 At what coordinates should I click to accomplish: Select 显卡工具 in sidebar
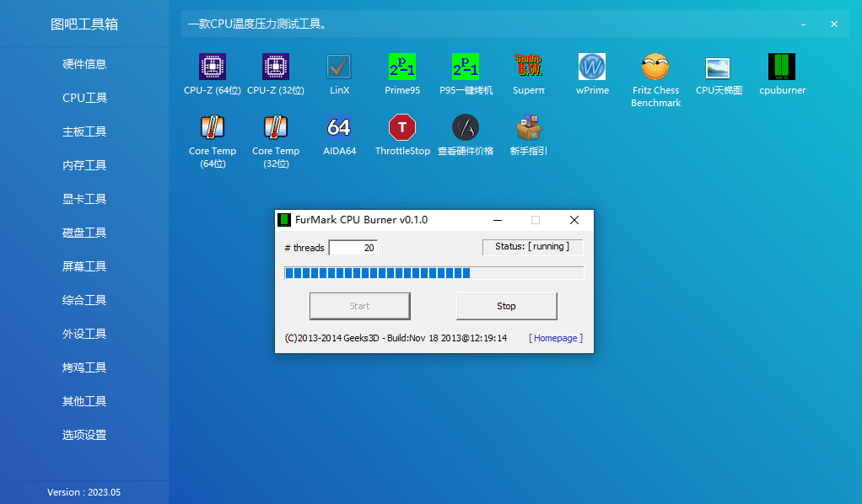pyautogui.click(x=84, y=199)
